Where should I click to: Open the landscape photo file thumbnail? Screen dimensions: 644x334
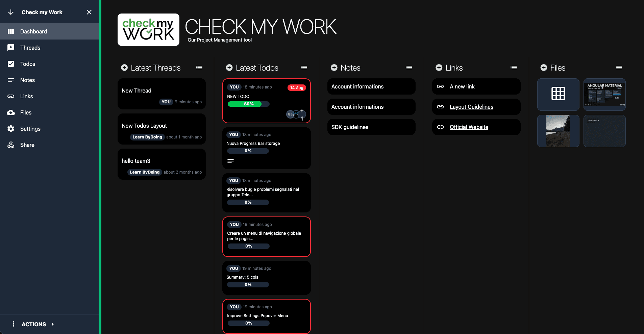point(558,131)
